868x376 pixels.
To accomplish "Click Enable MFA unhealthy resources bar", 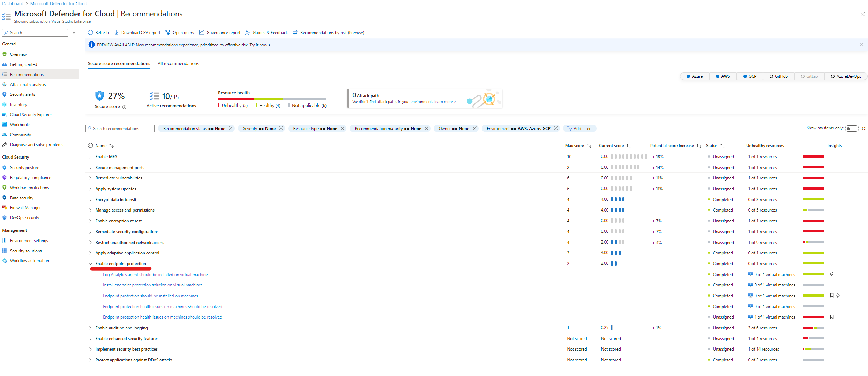I will point(813,157).
